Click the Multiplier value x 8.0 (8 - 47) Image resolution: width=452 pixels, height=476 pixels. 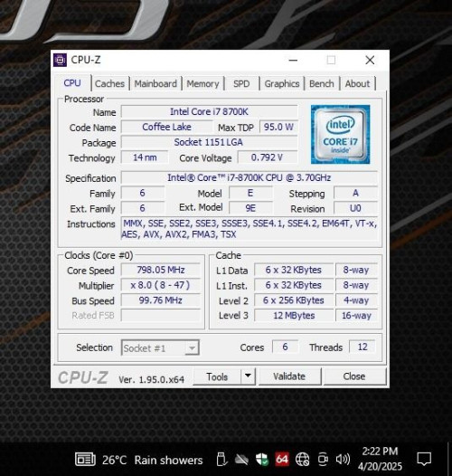coord(161,285)
